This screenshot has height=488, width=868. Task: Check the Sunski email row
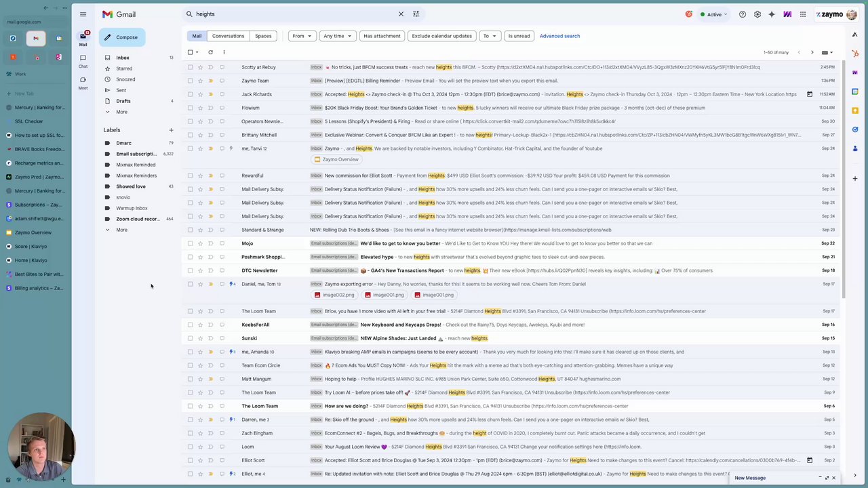(190, 338)
